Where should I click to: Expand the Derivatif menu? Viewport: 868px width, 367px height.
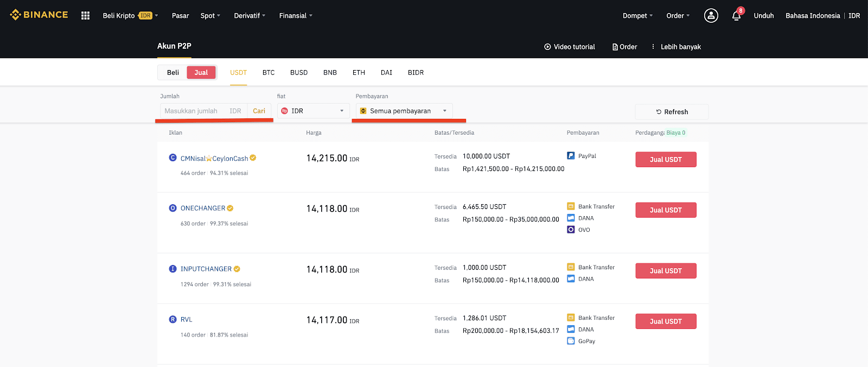[x=250, y=16]
